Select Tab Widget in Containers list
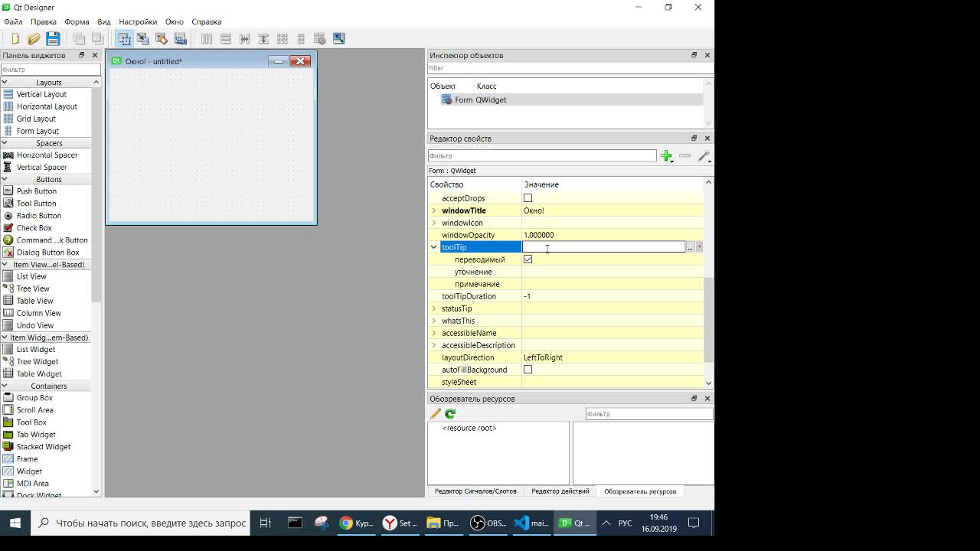The width and height of the screenshot is (980, 551). coord(36,435)
